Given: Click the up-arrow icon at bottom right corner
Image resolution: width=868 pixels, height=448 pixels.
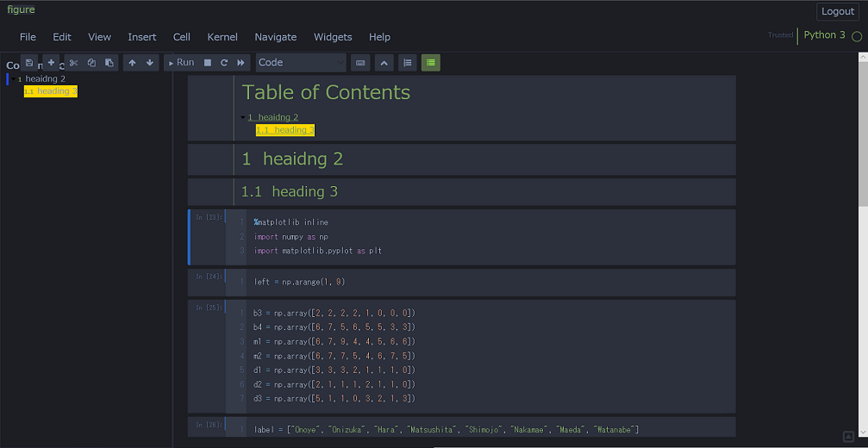Looking at the screenshot, I should pos(849,437).
